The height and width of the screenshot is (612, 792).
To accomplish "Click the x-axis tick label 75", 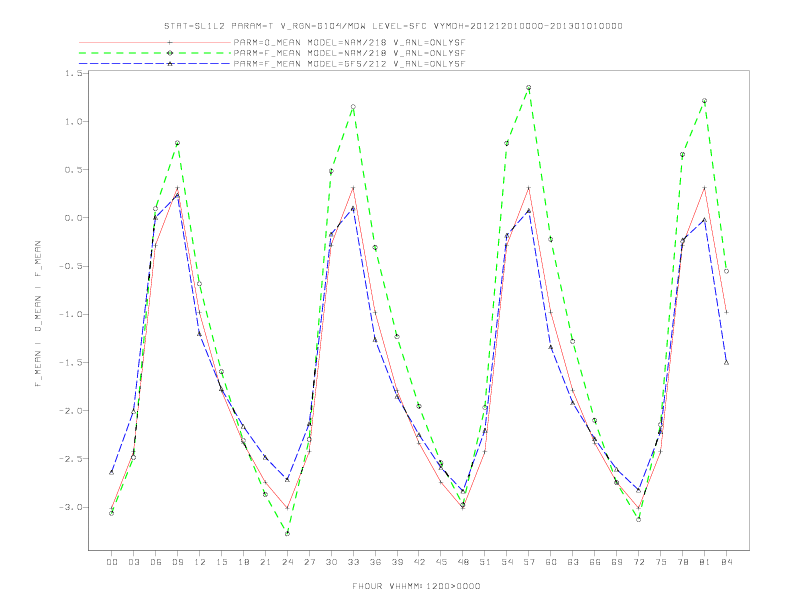I will pyautogui.click(x=661, y=562).
